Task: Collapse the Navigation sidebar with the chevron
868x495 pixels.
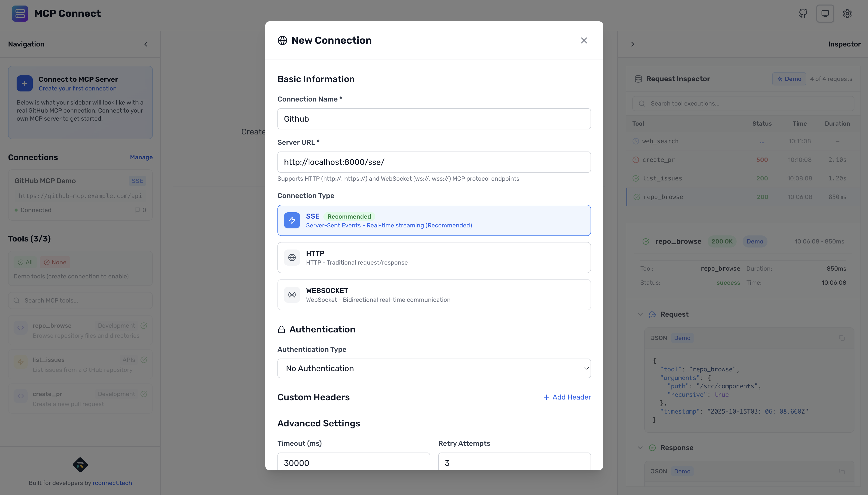Action: 146,44
